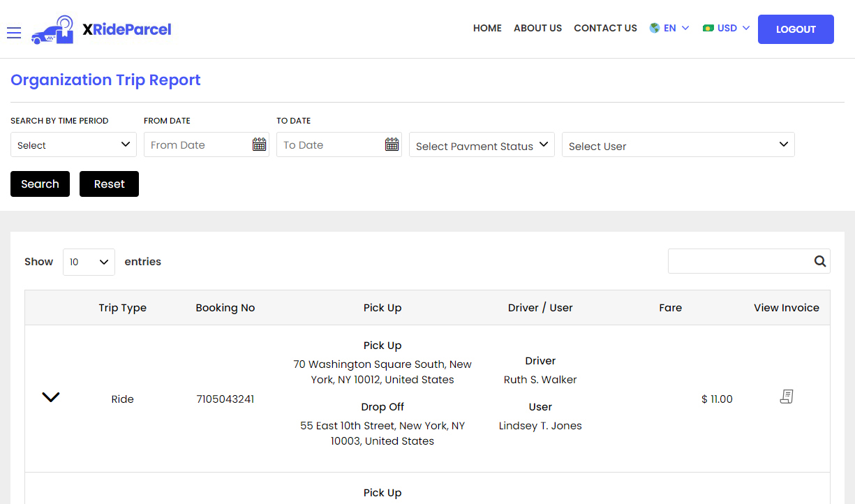Open the Select Payment Status dropdown

[x=482, y=145]
